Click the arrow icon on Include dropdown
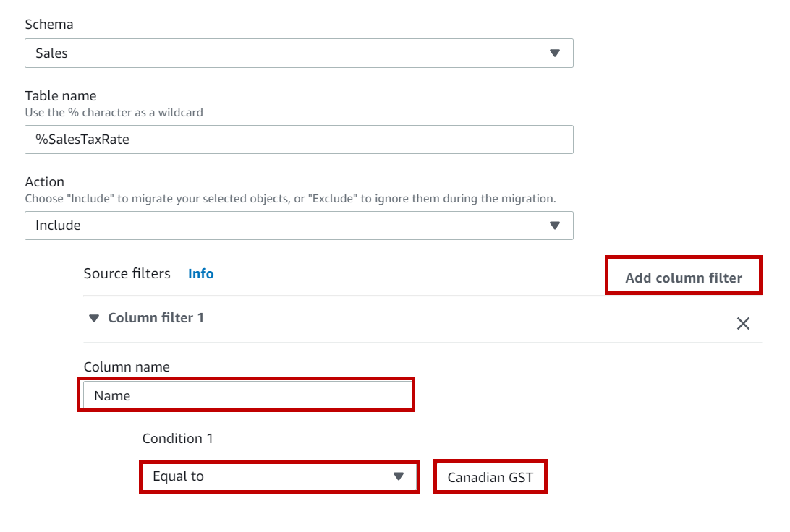 [x=555, y=226]
